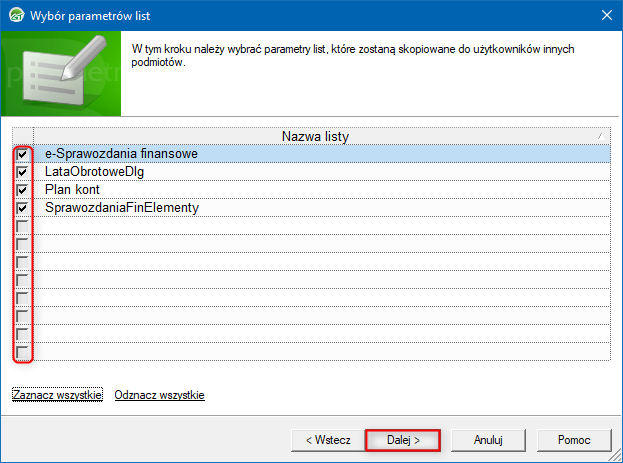Select the e-Sprawozdania finansowe row text
623x463 pixels.
tap(121, 154)
